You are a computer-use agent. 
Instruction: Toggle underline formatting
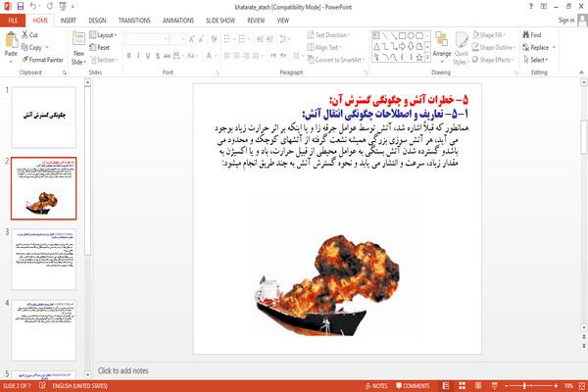(148, 56)
